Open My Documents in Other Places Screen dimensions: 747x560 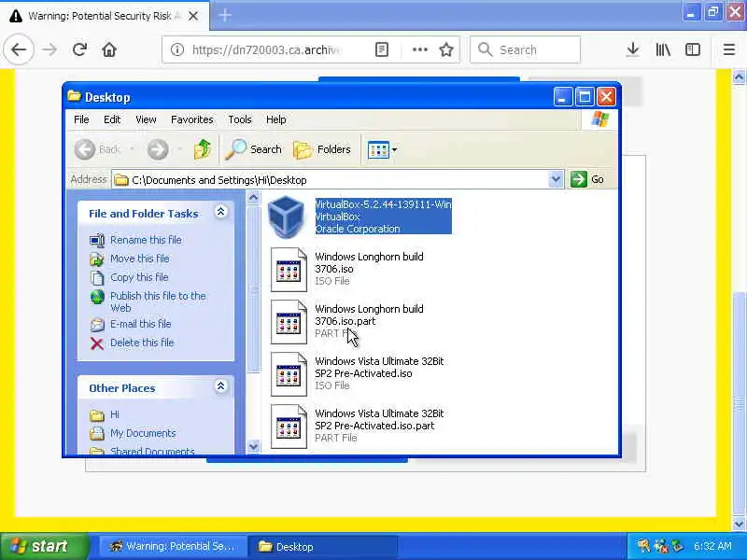coord(143,433)
